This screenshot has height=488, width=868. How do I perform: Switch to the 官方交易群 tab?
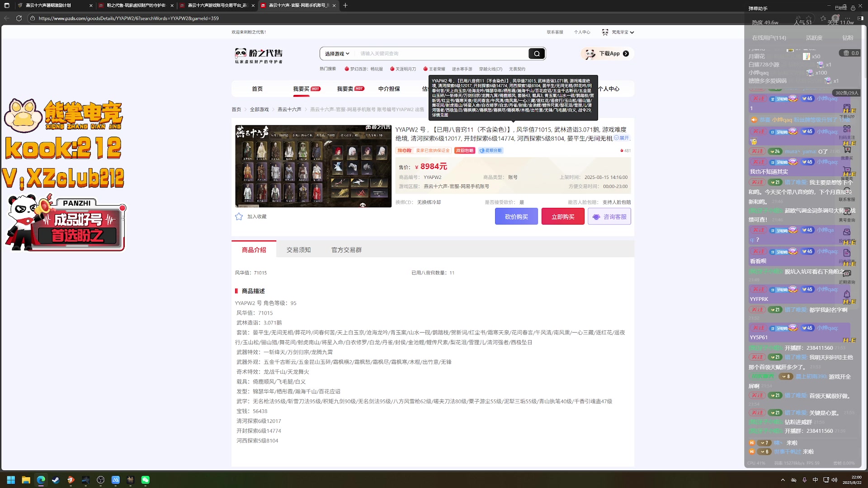346,249
